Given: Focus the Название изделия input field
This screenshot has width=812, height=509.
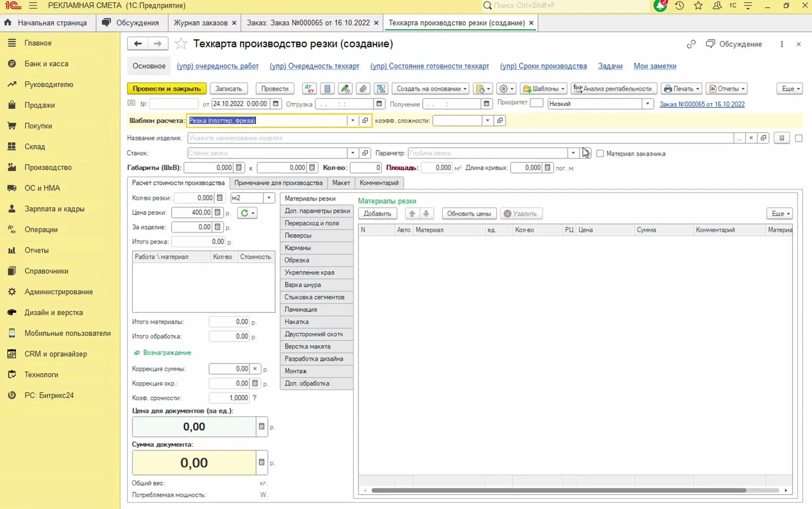Looking at the screenshot, I should point(460,138).
